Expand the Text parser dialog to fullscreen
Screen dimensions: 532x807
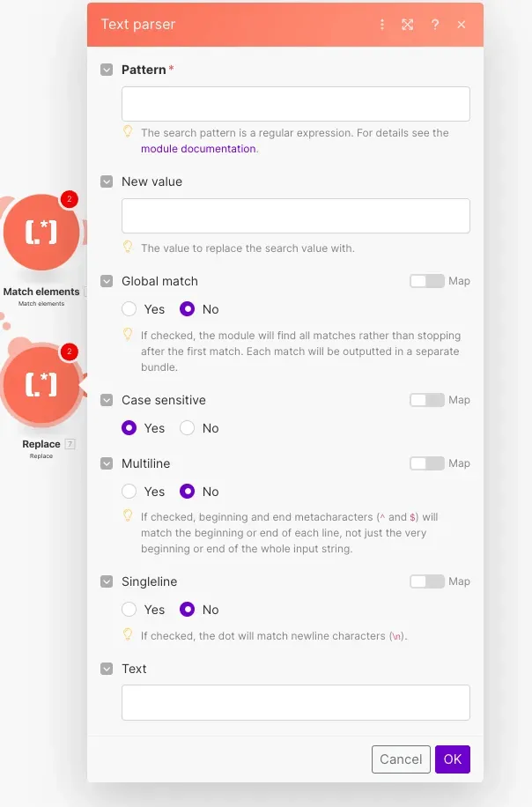tap(408, 25)
